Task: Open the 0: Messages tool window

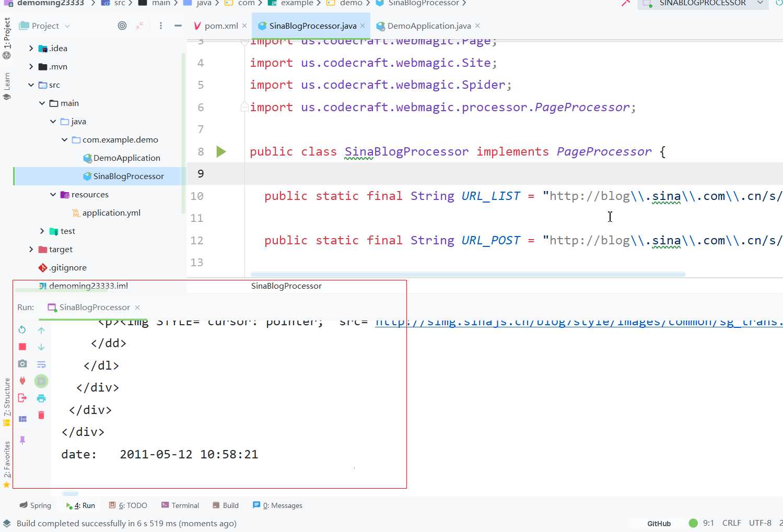Action: 277,505
